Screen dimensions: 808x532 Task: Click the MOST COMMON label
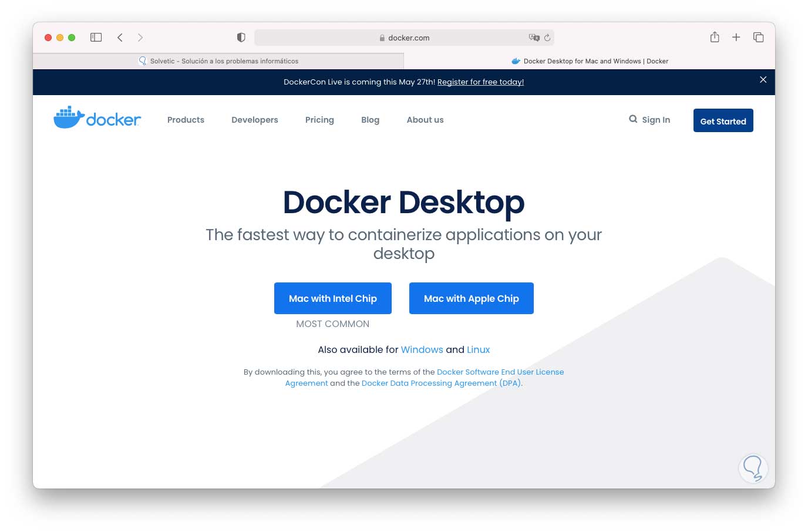click(x=333, y=324)
